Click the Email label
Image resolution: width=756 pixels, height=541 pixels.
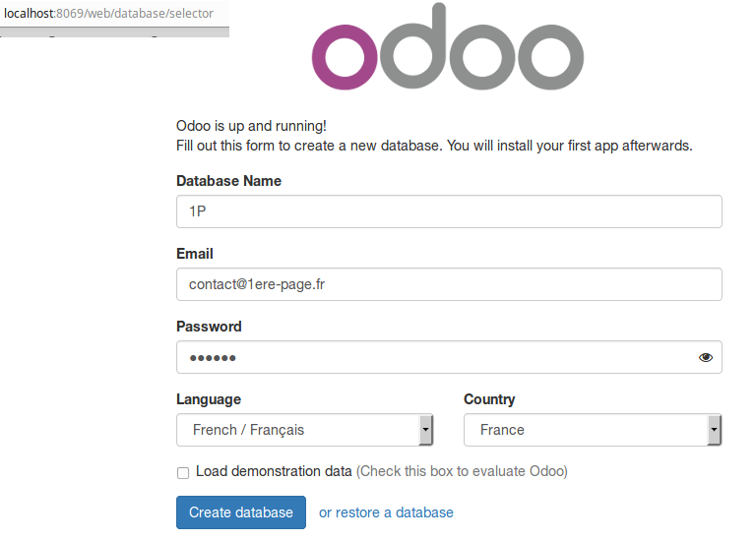[x=195, y=254]
